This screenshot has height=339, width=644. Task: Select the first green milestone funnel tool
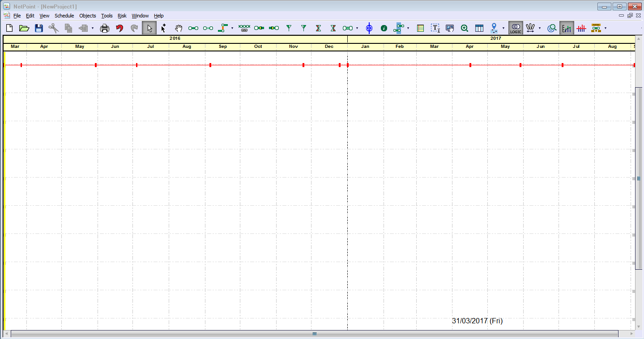click(x=289, y=28)
